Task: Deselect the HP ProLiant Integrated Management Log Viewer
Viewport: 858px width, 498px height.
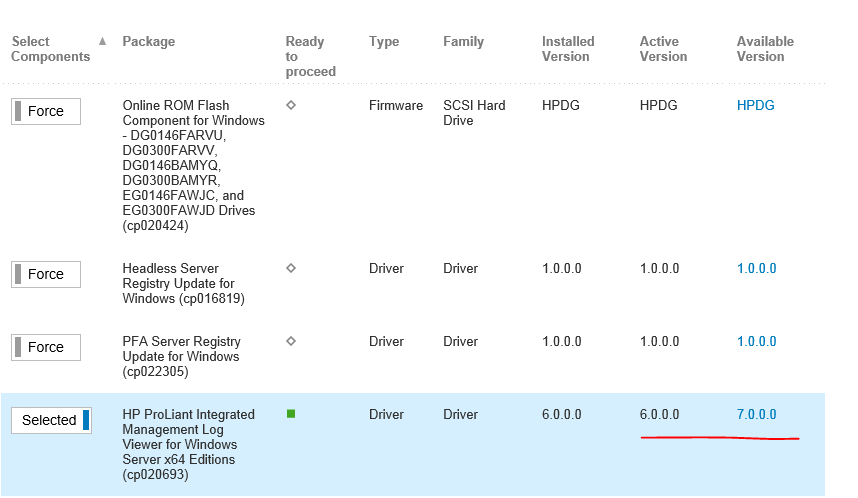Action: point(51,420)
